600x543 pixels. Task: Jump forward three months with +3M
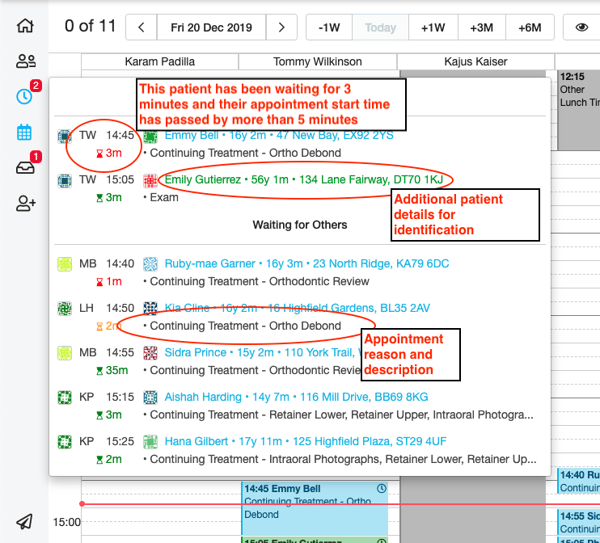(481, 27)
